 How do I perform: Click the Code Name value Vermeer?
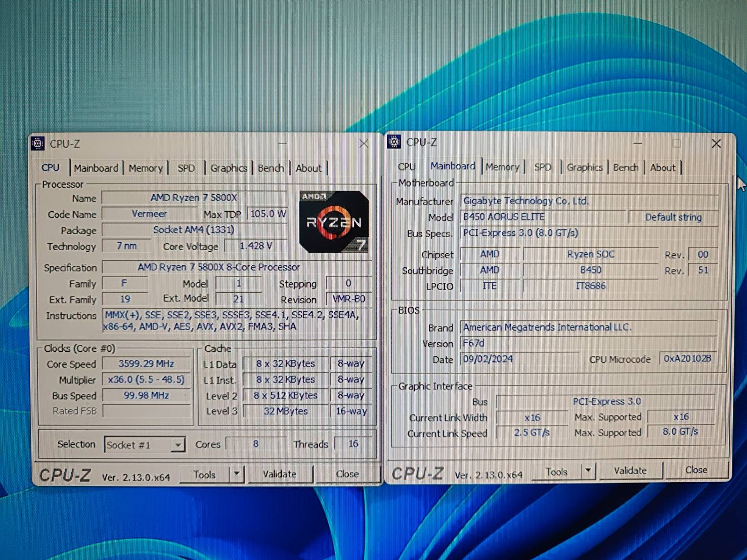(149, 214)
